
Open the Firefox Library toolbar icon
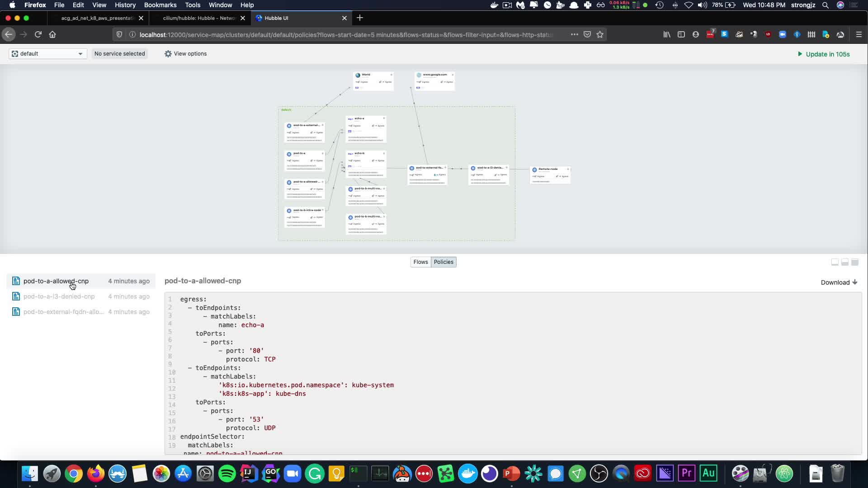[667, 34]
